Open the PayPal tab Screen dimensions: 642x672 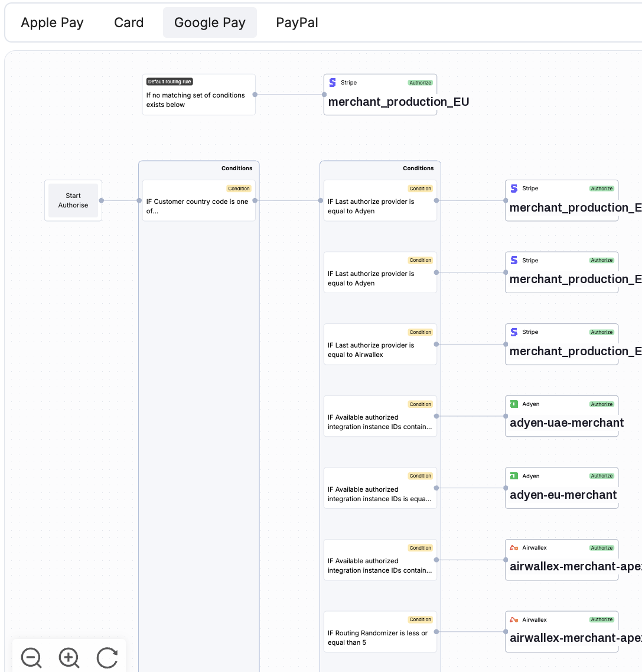[297, 22]
